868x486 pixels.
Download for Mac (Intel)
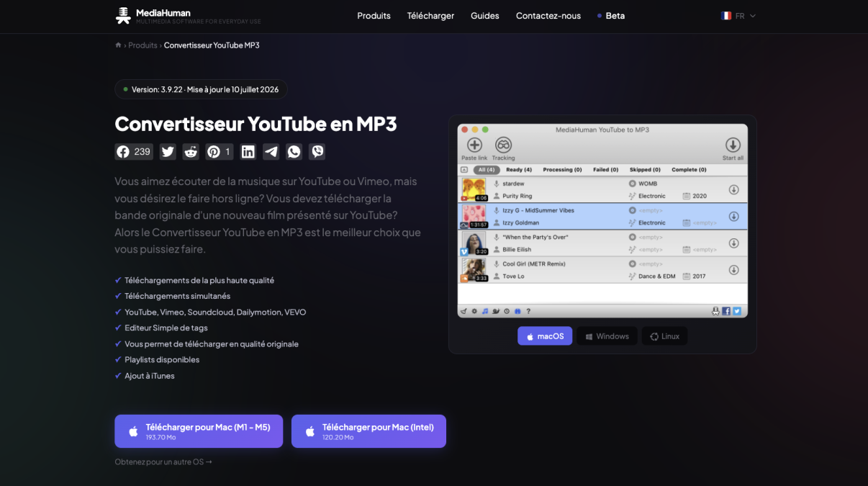369,431
